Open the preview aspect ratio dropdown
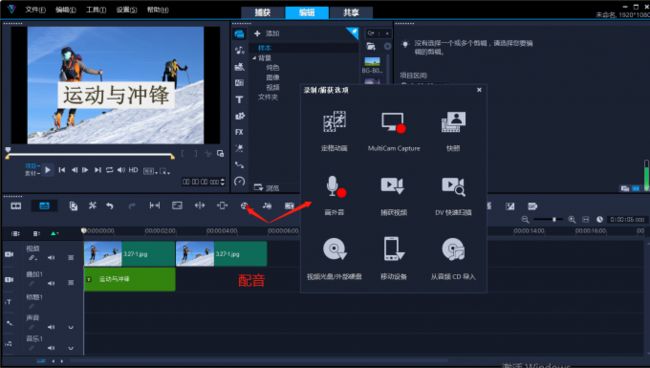 pos(150,171)
